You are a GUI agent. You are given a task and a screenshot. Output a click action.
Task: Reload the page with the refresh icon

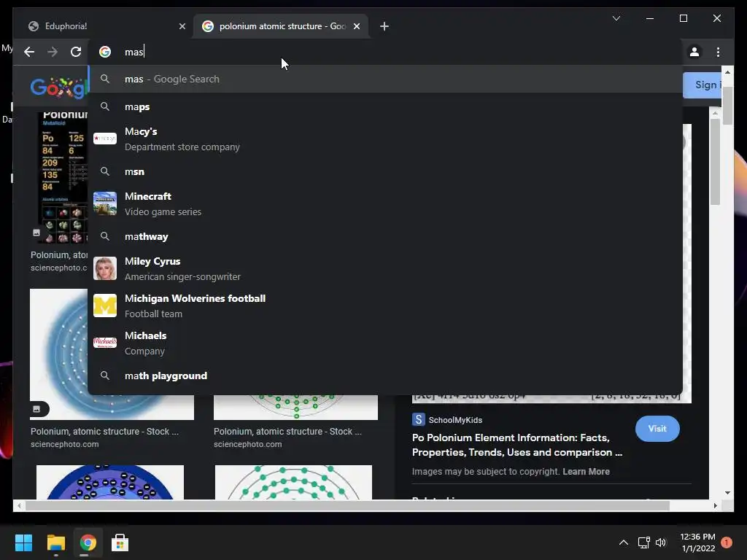(x=76, y=52)
